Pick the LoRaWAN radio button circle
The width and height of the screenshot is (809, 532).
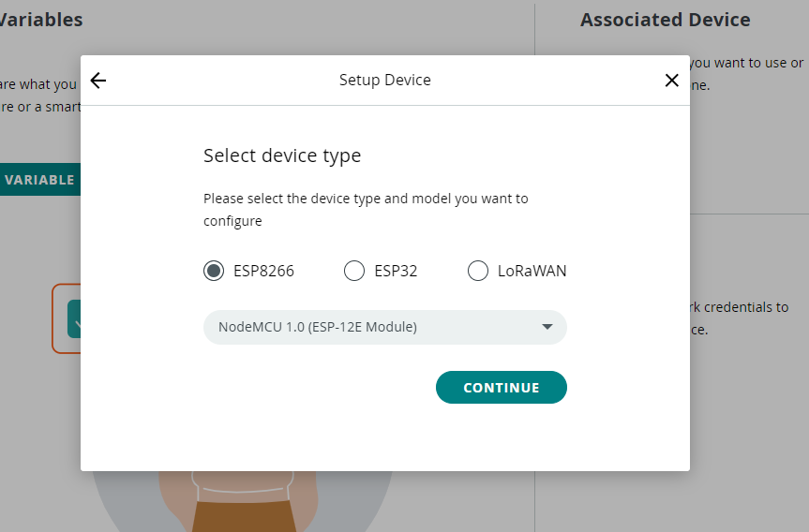tap(478, 271)
